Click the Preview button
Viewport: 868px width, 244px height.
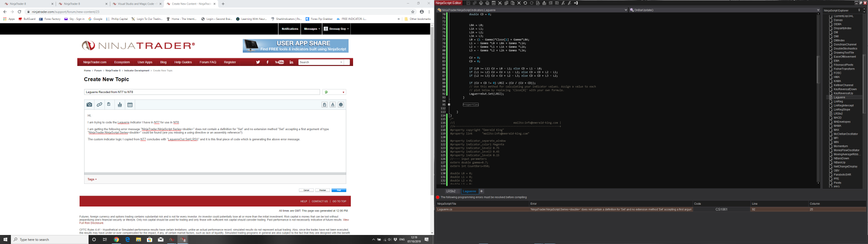point(322,190)
